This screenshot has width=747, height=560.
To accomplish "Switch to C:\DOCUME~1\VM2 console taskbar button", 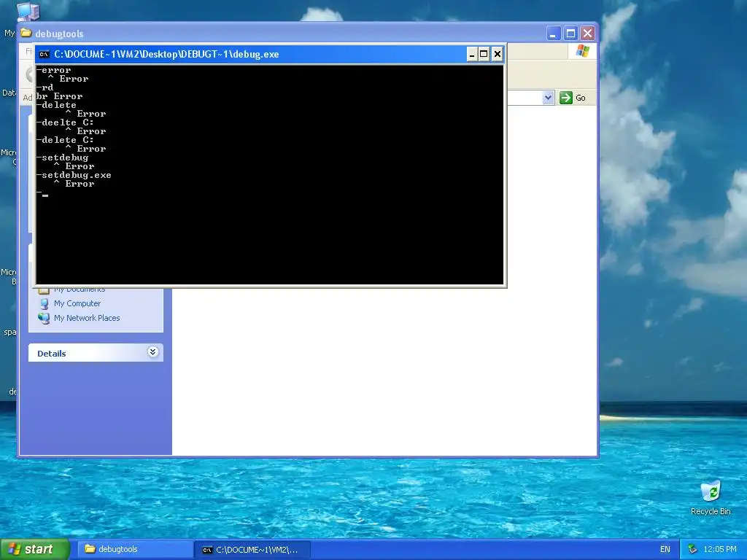I will 252,550.
